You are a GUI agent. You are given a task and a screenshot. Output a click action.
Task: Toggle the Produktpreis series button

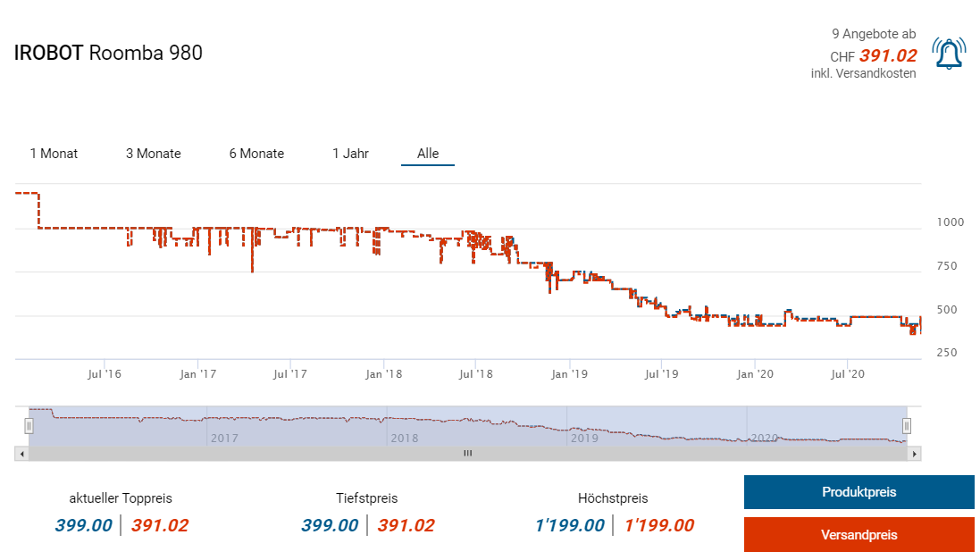tap(859, 492)
